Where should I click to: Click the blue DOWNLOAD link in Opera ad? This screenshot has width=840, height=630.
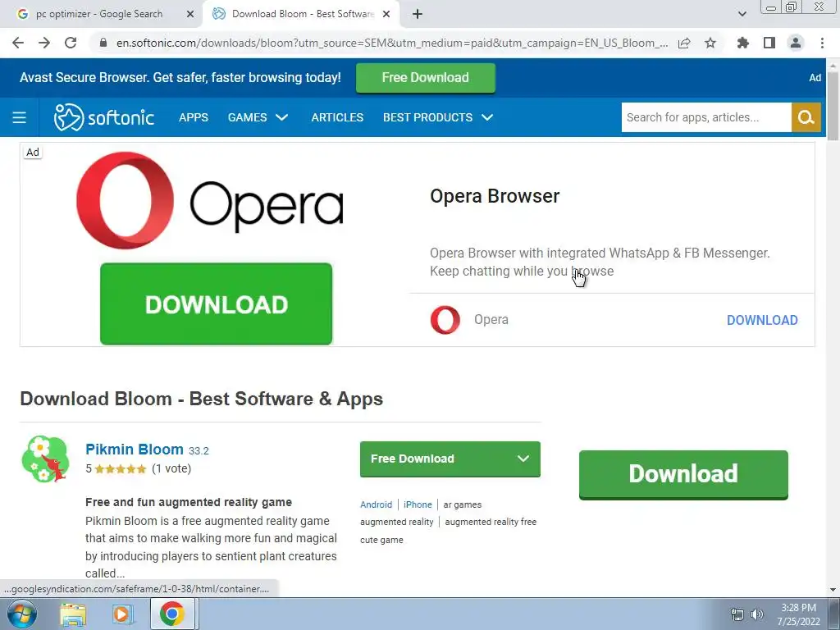tap(762, 320)
